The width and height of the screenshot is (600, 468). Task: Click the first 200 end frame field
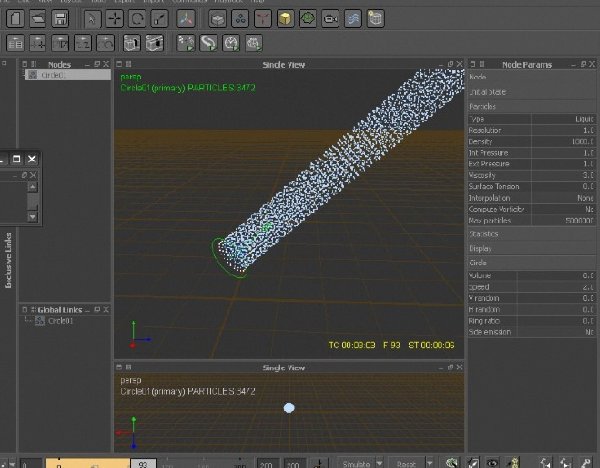tap(267, 464)
